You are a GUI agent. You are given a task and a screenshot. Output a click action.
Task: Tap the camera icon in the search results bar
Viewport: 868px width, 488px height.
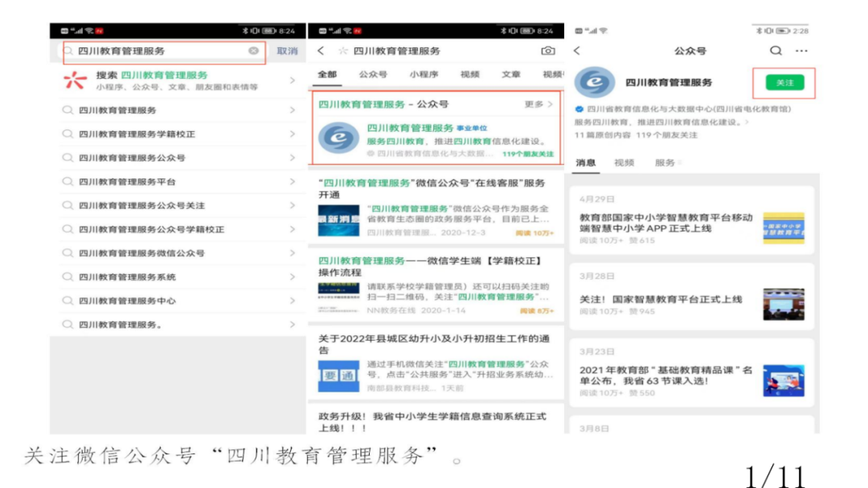[547, 51]
